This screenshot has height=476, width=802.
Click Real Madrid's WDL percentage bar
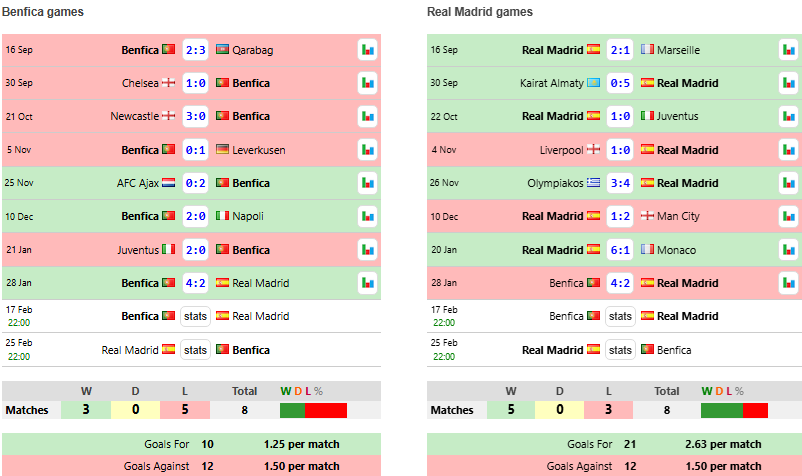click(734, 410)
